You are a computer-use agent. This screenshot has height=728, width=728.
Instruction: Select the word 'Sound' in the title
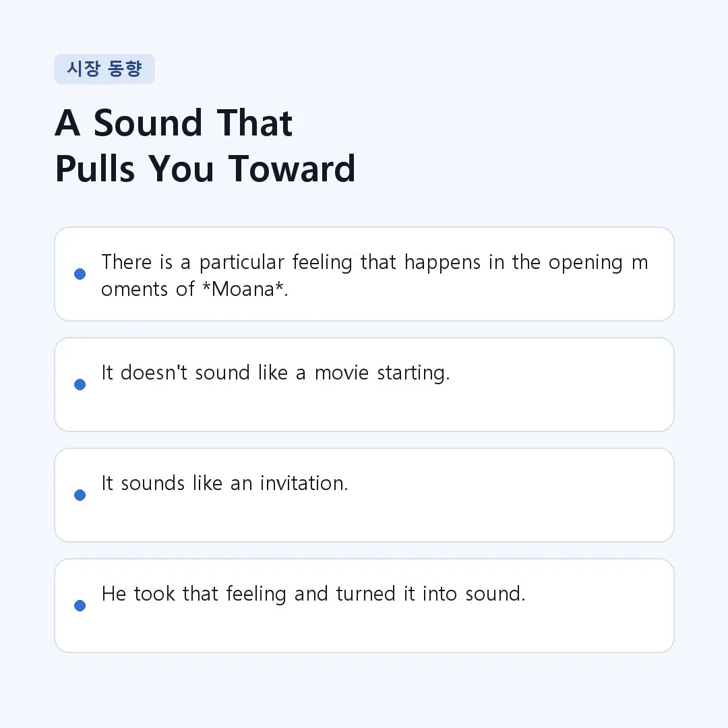pyautogui.click(x=148, y=123)
